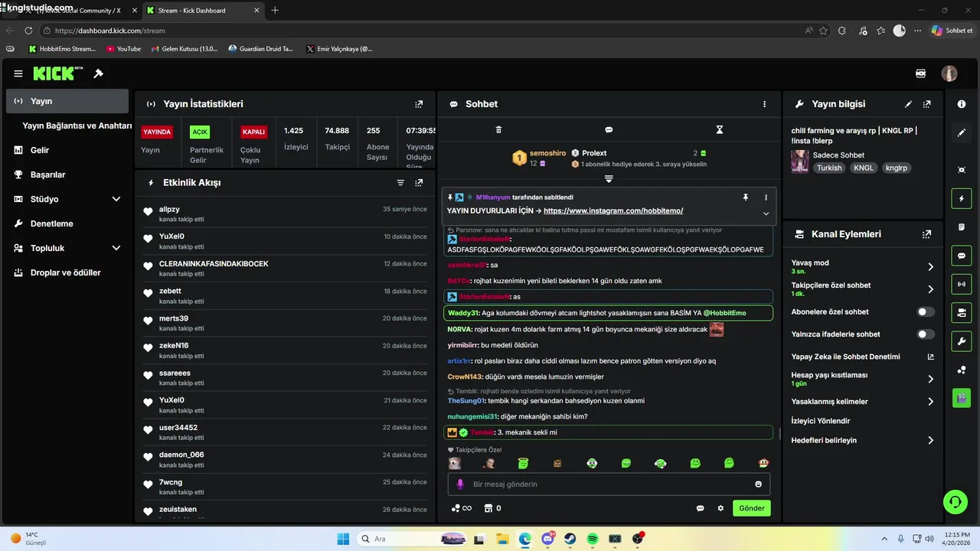Click the trash icon in chat toolbar
This screenshot has height=551, width=980.
pyautogui.click(x=498, y=130)
